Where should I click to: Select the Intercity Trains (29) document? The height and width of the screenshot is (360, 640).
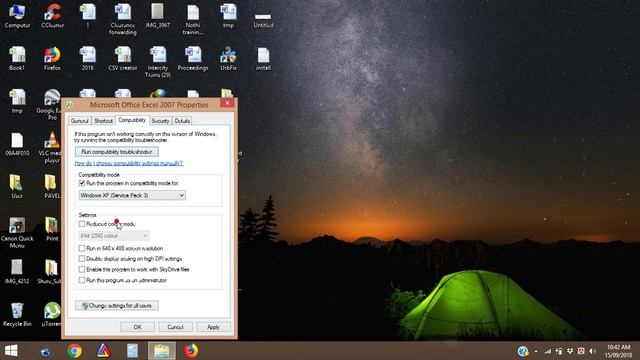[x=158, y=62]
